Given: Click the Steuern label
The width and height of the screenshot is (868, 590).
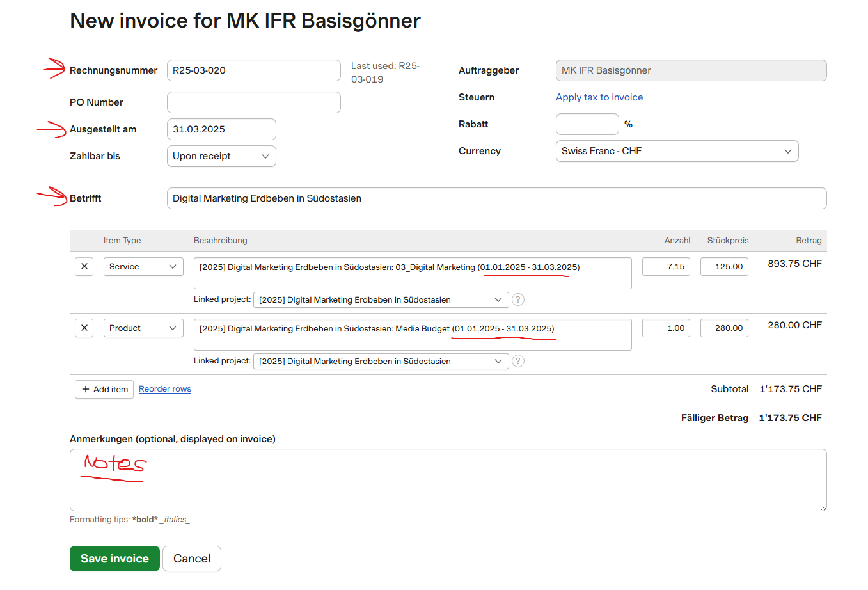Looking at the screenshot, I should pos(477,97).
